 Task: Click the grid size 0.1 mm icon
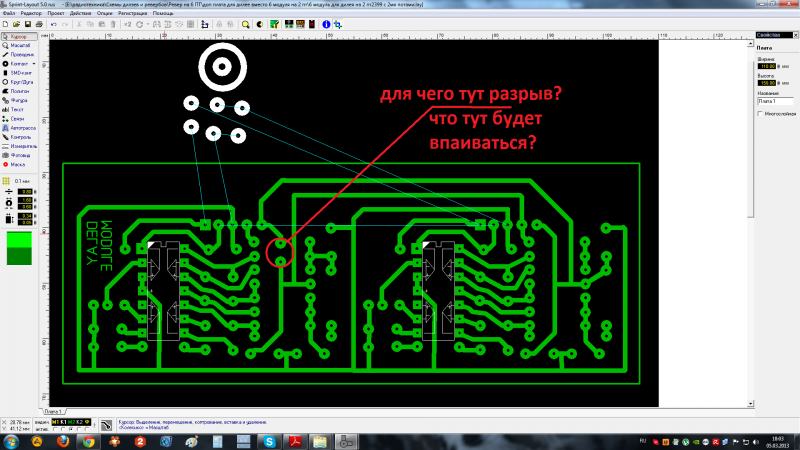pyautogui.click(x=6, y=181)
